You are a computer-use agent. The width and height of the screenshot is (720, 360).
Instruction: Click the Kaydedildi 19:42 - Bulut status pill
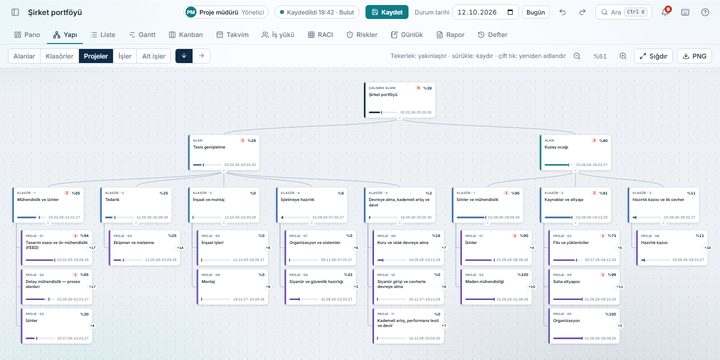click(x=317, y=12)
